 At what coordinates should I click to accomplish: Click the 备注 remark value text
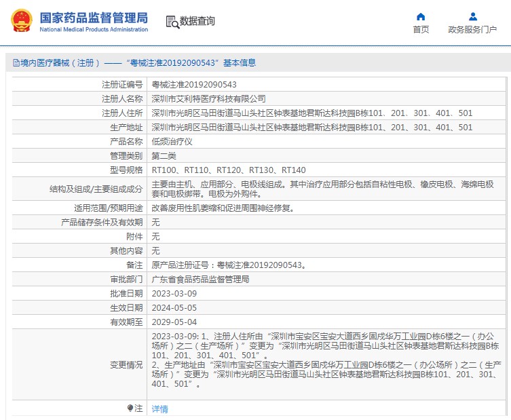229,265
